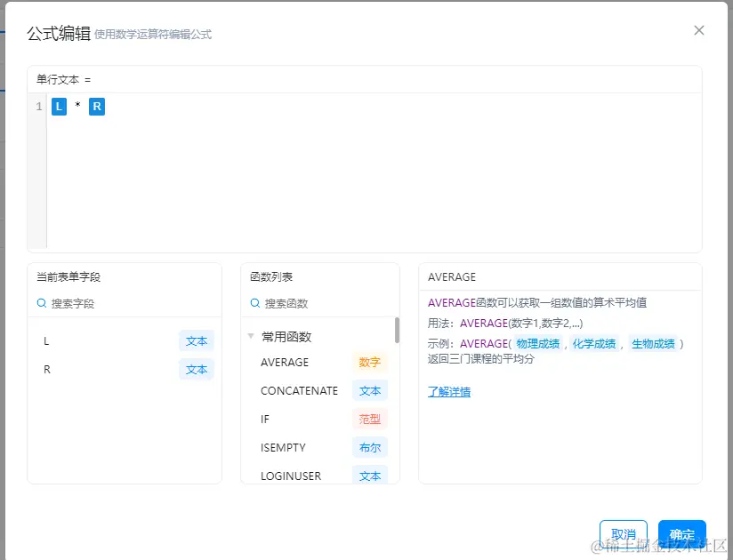
Task: Choose the AVERAGE function
Action: tap(285, 363)
